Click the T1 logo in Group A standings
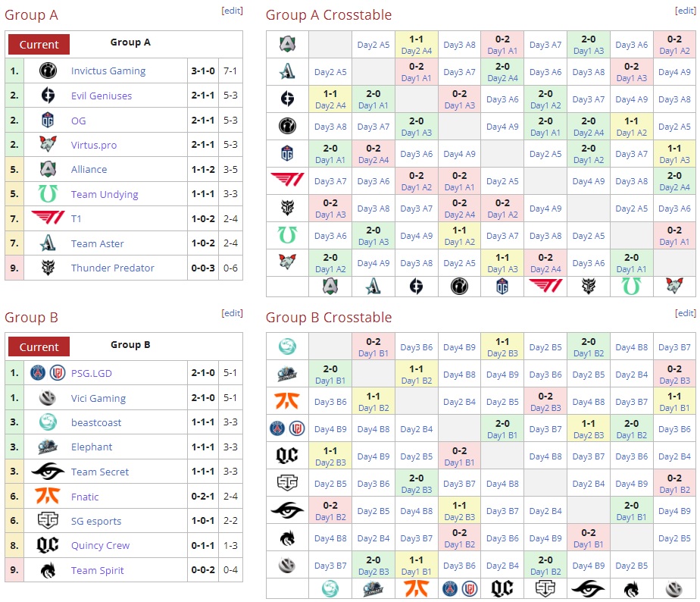Image resolution: width=700 pixels, height=602 pixels. pos(48,218)
